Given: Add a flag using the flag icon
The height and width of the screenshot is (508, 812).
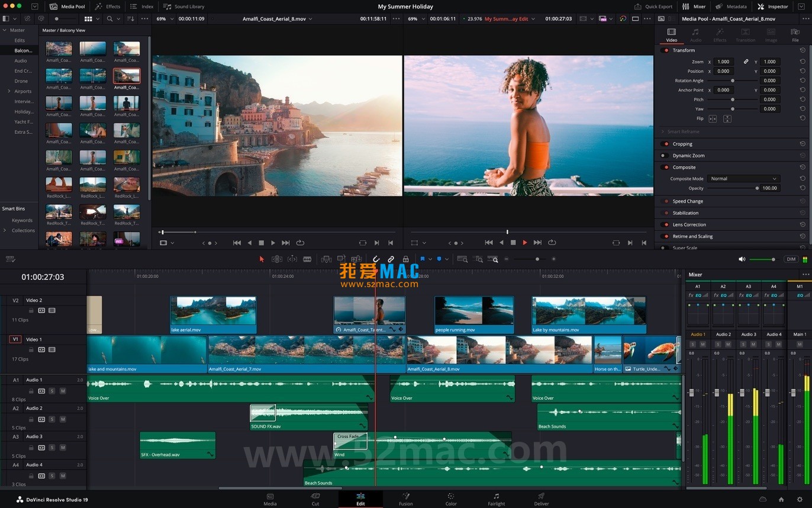Looking at the screenshot, I should [423, 259].
